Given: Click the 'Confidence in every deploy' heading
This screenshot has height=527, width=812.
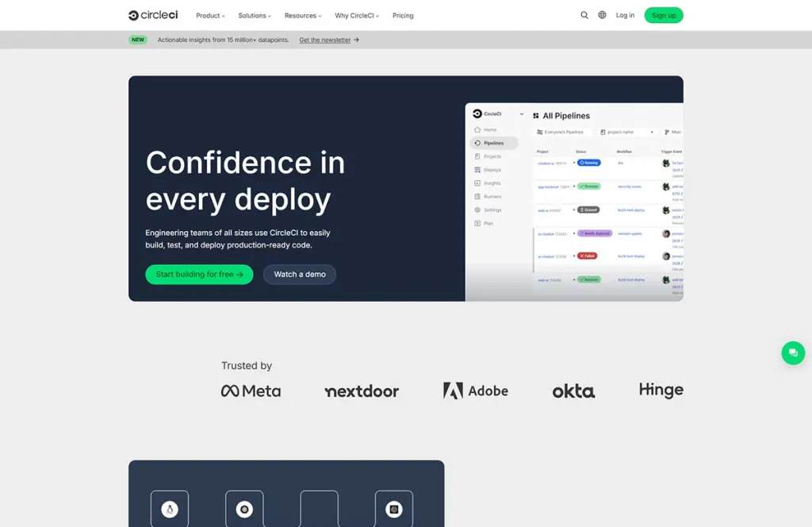Looking at the screenshot, I should point(245,180).
